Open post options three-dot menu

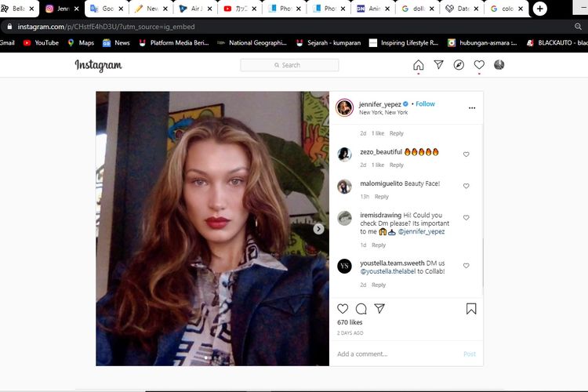[472, 107]
